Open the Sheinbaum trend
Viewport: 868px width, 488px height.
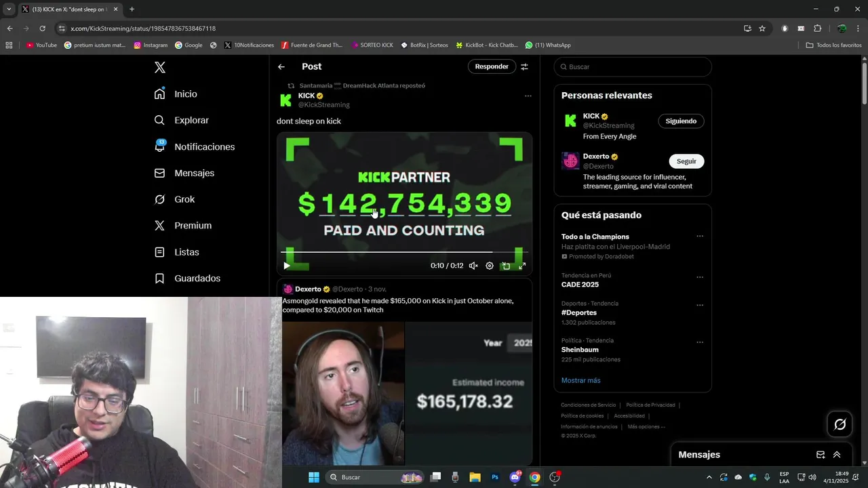580,350
